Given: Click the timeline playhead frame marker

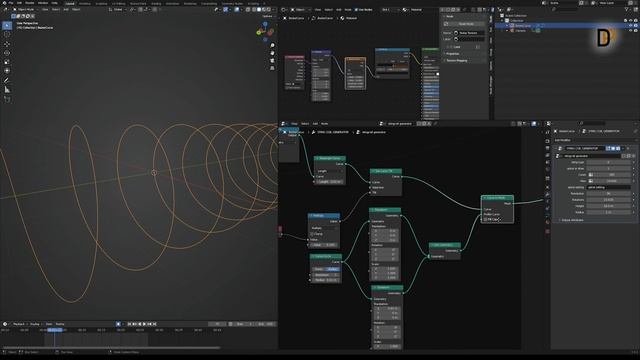Looking at the screenshot, I should tap(55, 330).
